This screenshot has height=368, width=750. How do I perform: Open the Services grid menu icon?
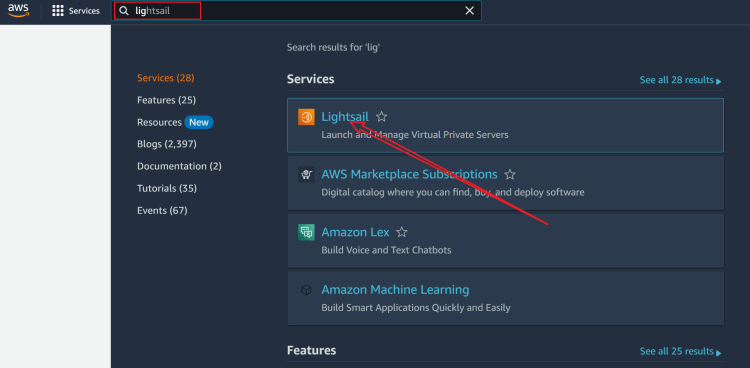[58, 11]
